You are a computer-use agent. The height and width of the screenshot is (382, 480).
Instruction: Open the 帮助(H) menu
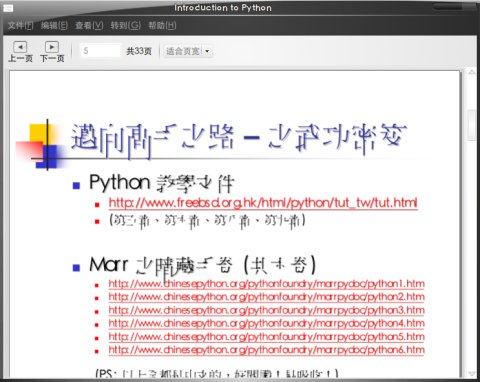(162, 25)
